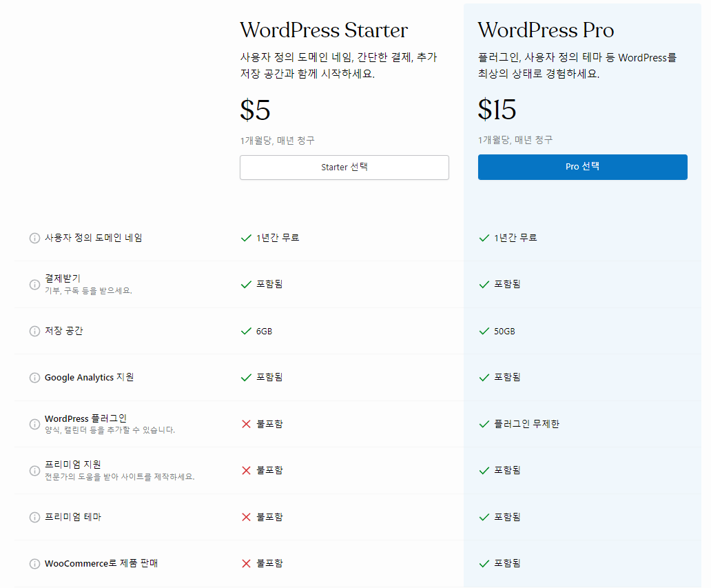This screenshot has height=588, width=711.
Task: Click Pro checkmark beside 1년간 무료
Action: click(484, 239)
